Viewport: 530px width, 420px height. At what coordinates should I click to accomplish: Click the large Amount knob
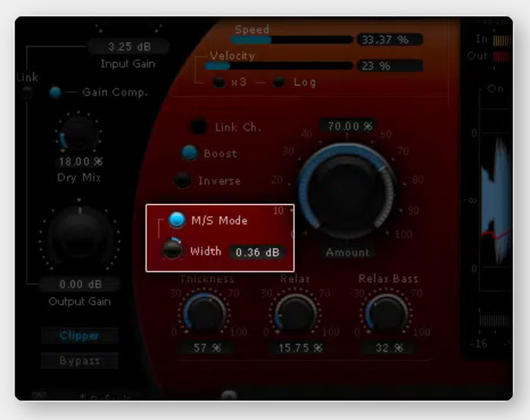point(346,192)
